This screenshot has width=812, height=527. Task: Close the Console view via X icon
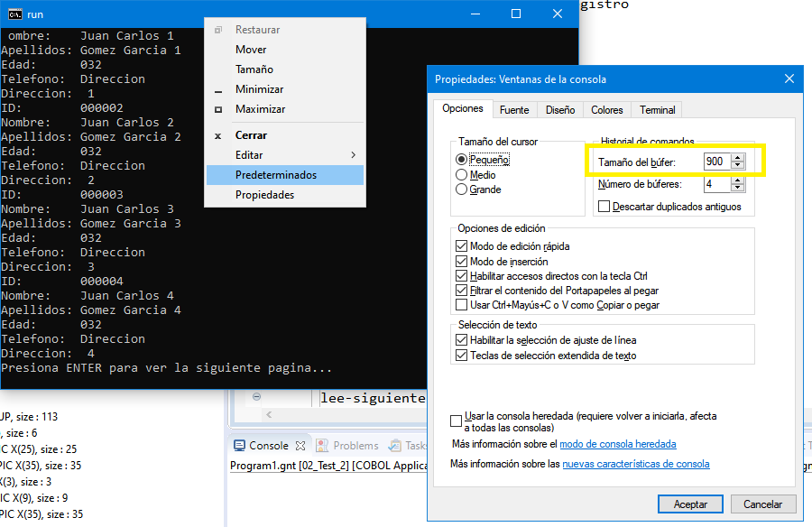(300, 446)
